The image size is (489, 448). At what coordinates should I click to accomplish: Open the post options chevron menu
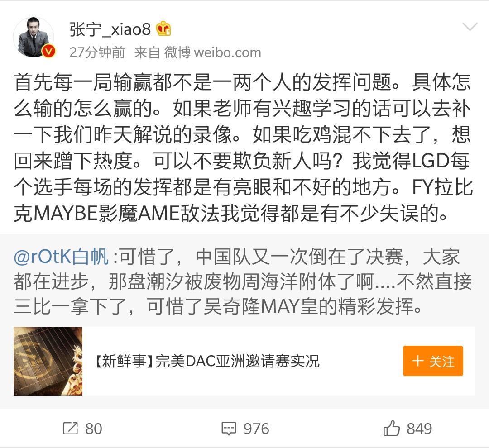(470, 27)
